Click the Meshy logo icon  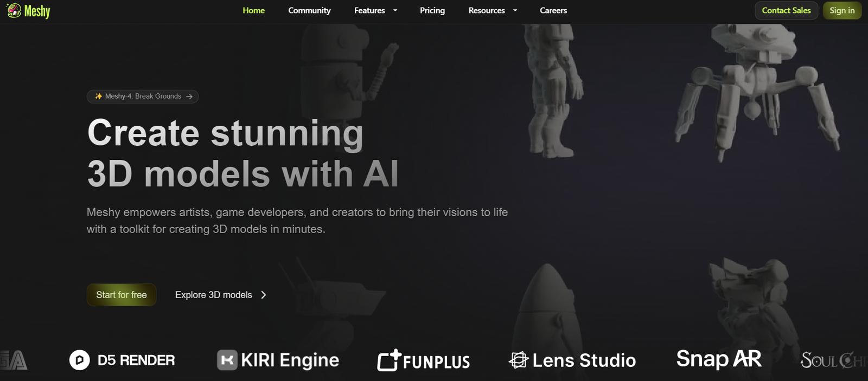click(14, 10)
